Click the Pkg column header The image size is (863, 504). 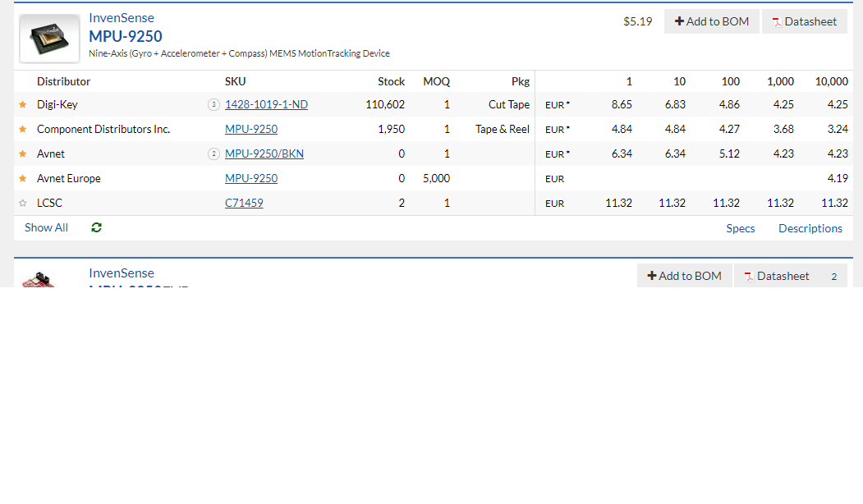(x=520, y=81)
